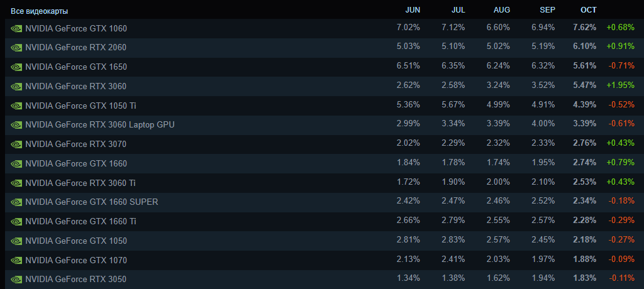Screen dimensions: 644x289
Task: Click the NVIDIA icon for GTX 1660 SUPER
Action: [17, 202]
